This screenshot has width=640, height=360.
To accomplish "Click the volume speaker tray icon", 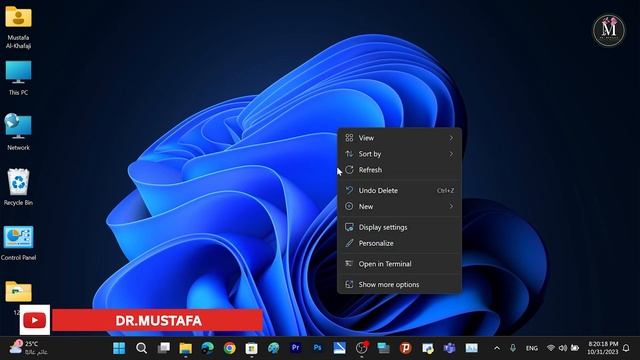I will [563, 348].
